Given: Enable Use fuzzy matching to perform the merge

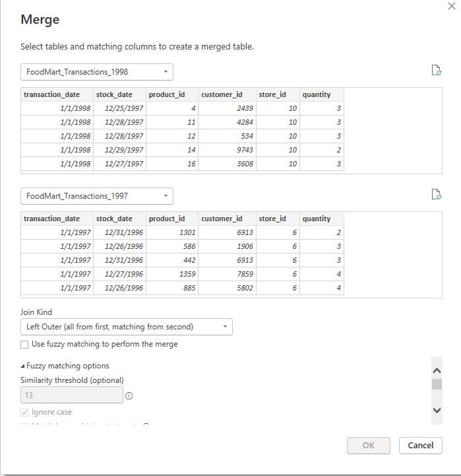Looking at the screenshot, I should click(24, 344).
